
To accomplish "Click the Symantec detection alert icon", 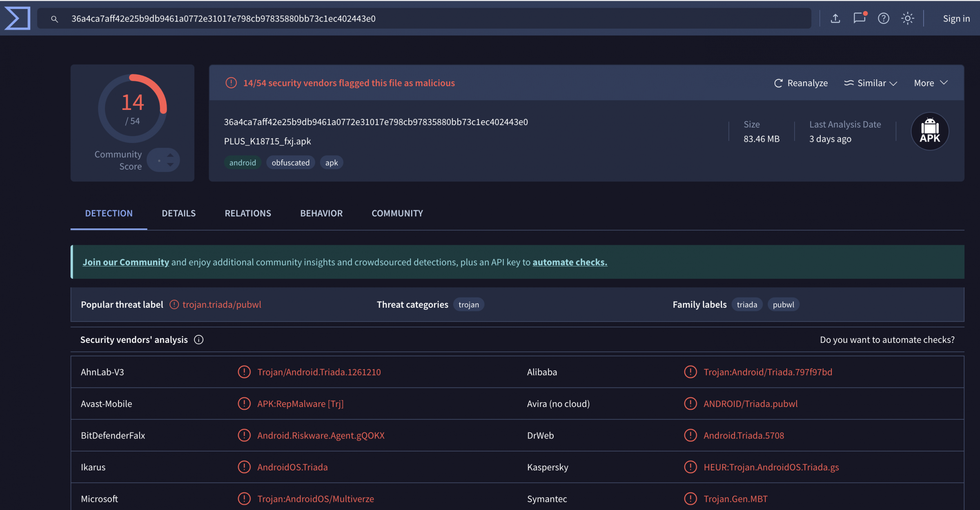I will (x=690, y=499).
